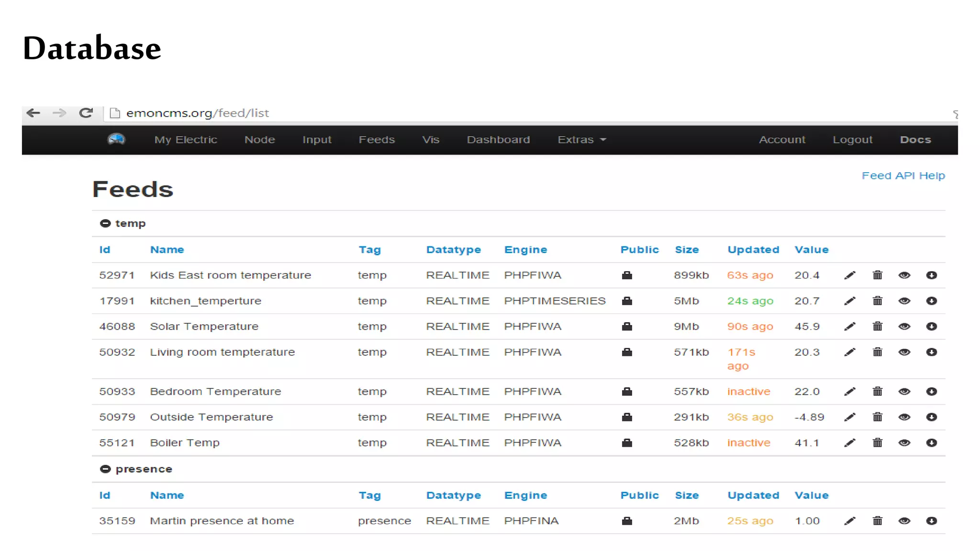Collapse the presence feed group
The width and height of the screenshot is (980, 551).
coord(105,469)
